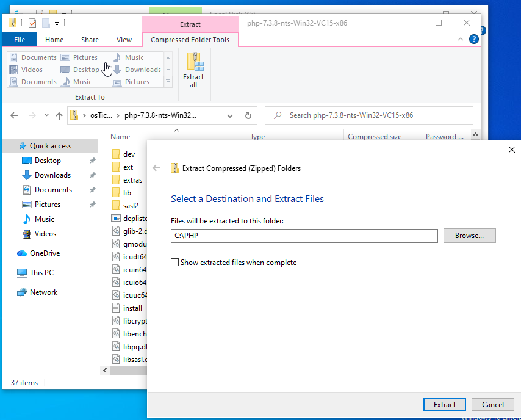This screenshot has height=420, width=521.
Task: Open Explorer Help via the question mark icon
Action: click(x=473, y=39)
